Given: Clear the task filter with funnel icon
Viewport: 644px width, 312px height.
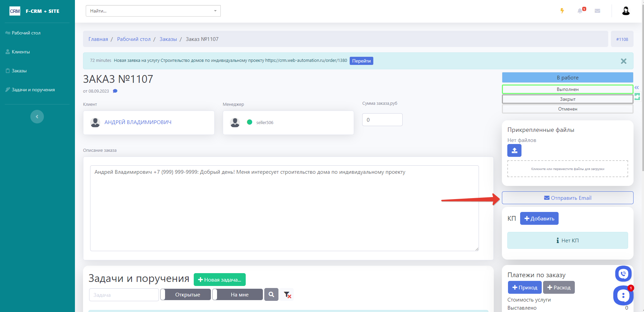Looking at the screenshot, I should [x=287, y=295].
